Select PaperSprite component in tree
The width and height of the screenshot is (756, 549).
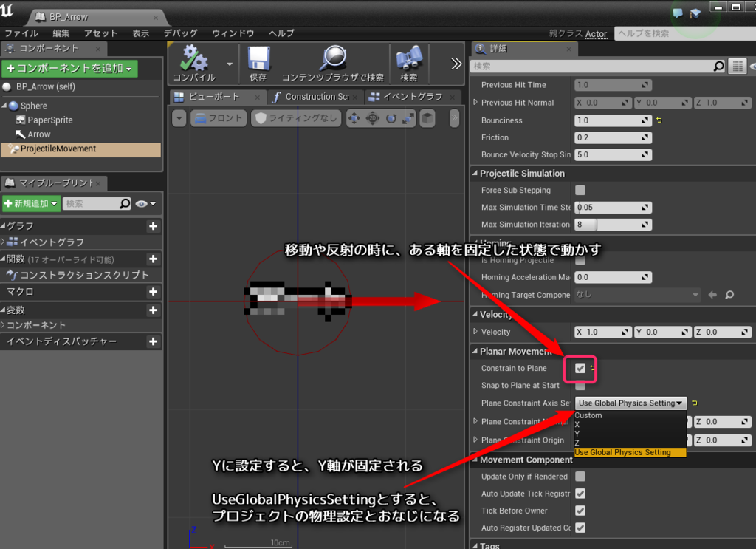(x=49, y=120)
